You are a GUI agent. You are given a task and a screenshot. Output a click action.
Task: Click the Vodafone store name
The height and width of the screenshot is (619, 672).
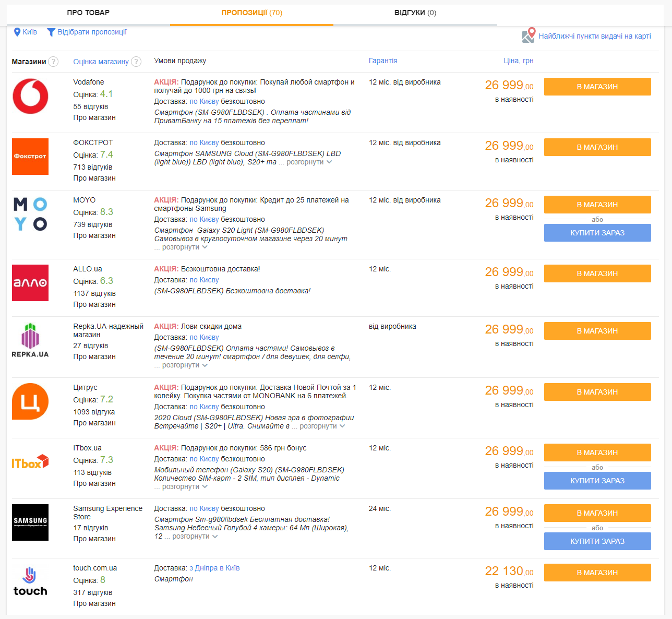pyautogui.click(x=89, y=82)
